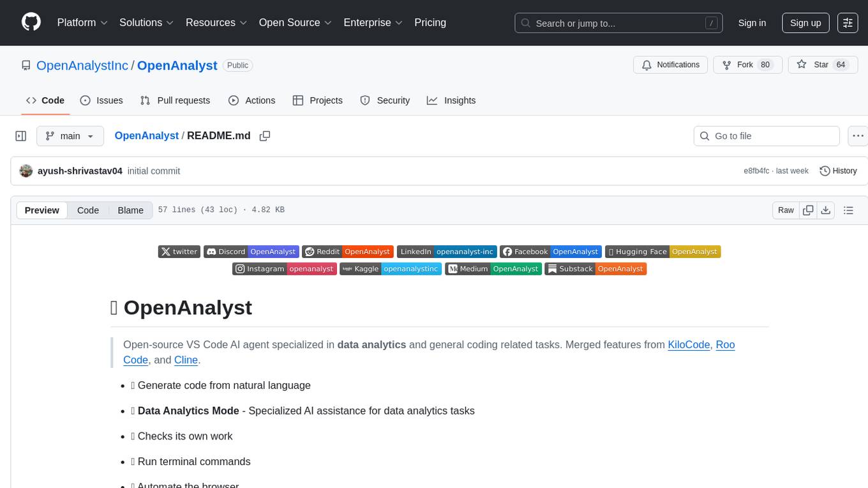The image size is (868, 488).
Task: Switch to the Issues tab
Action: click(x=101, y=100)
